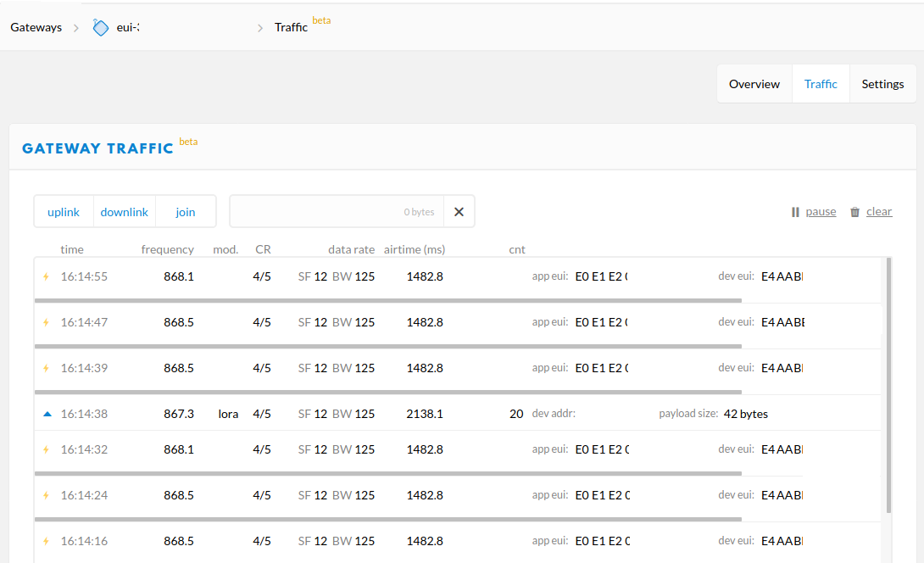Screen dimensions: 924x563
Task: Go to Gateways in the breadcrumb
Action: pos(36,27)
